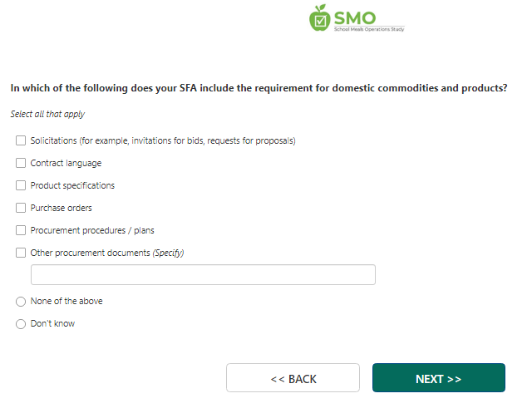The image size is (532, 418).
Task: Click the School Meals Operations Study tagline
Action: (x=368, y=29)
